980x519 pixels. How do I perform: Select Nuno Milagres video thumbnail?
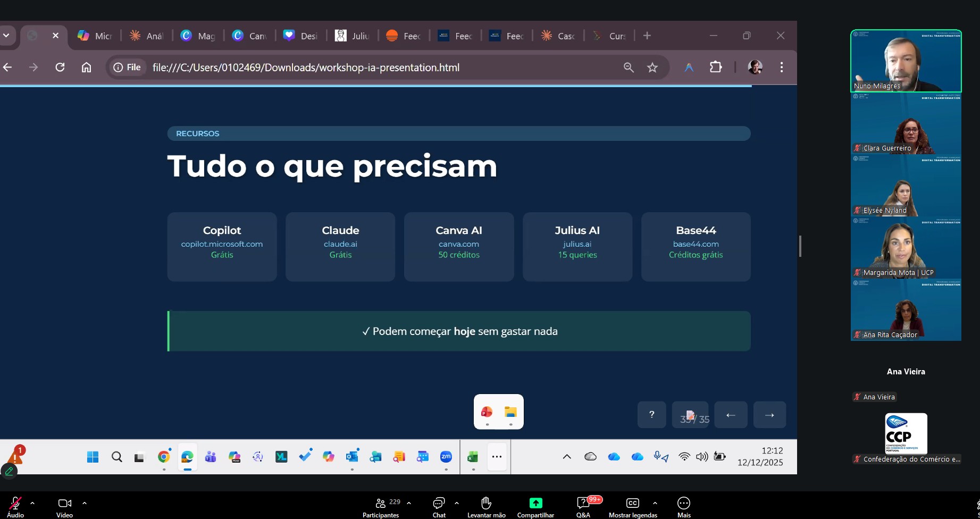pyautogui.click(x=906, y=61)
